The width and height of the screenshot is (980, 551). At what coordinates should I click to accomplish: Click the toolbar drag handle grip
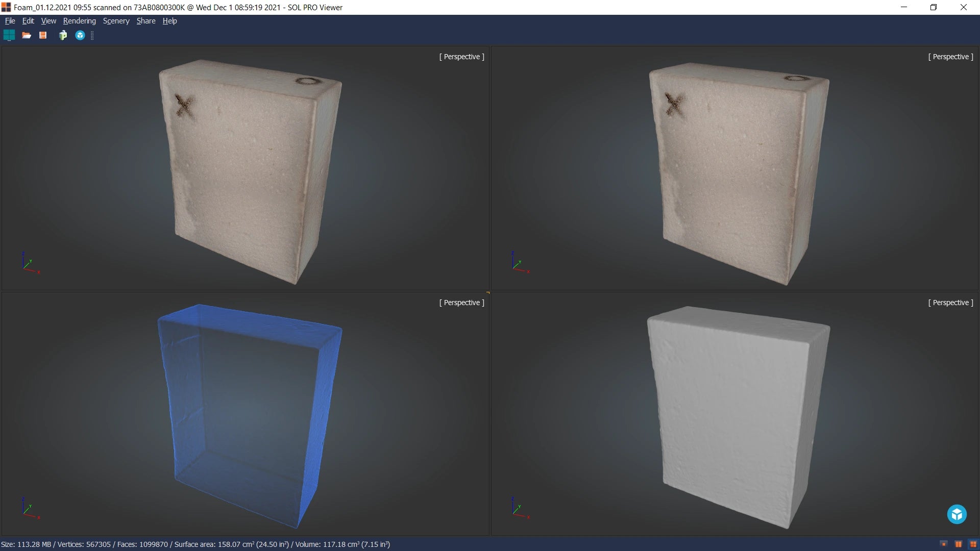92,35
